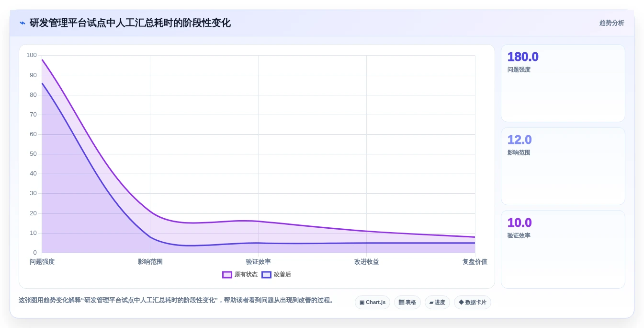Open the 10.0 验证效率 card
Image resolution: width=644 pixels, height=328 pixels.
coord(563,249)
